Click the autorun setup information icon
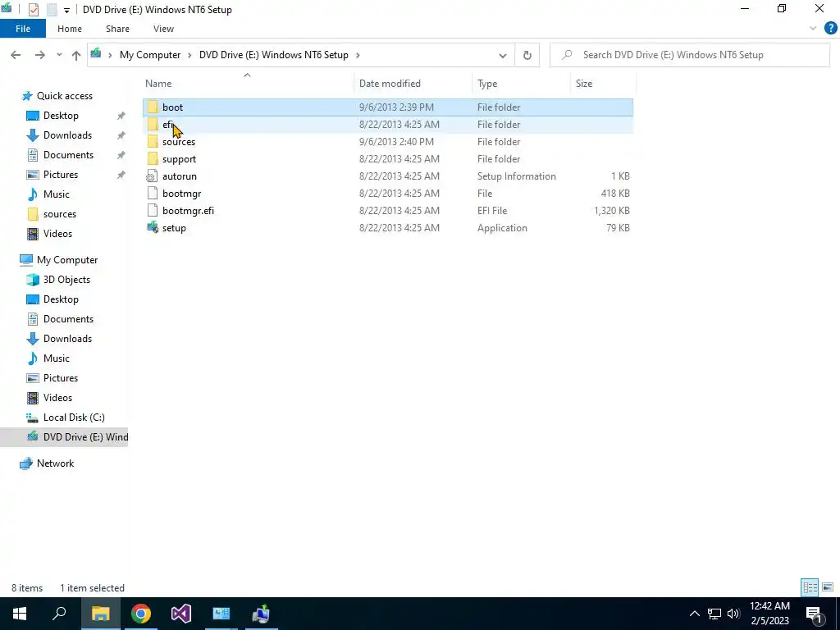 click(153, 176)
